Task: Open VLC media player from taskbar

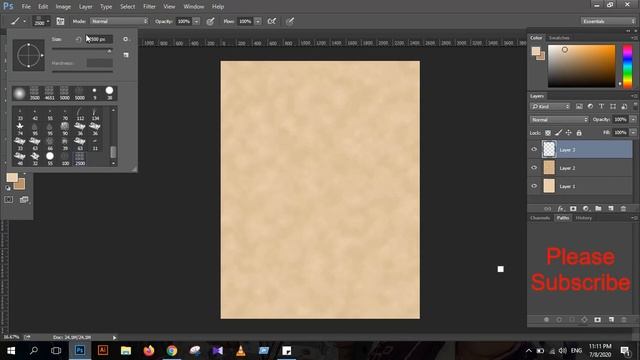Action: pos(241,351)
